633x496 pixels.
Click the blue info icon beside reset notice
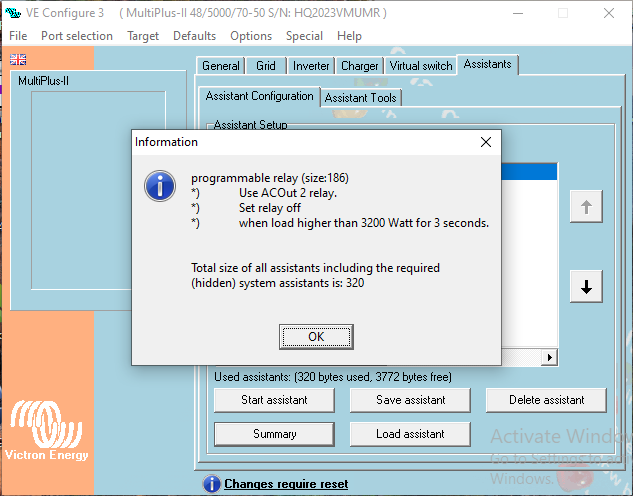[212, 483]
